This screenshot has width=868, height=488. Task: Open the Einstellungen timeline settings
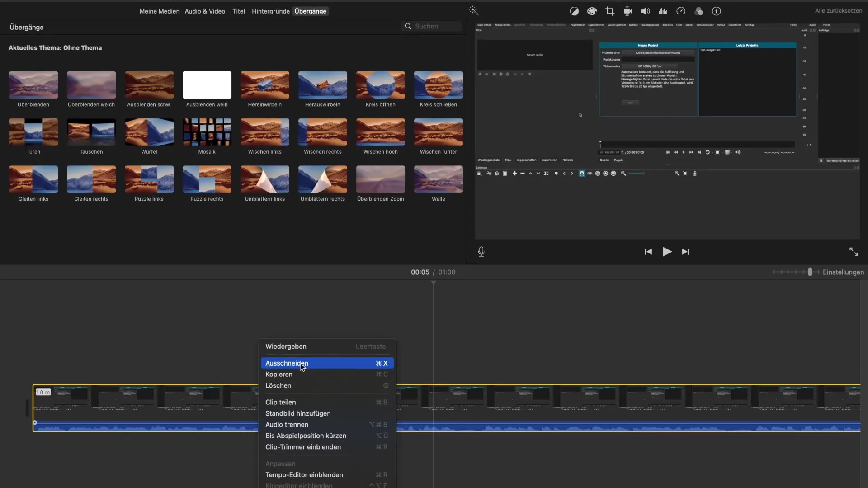pos(843,272)
